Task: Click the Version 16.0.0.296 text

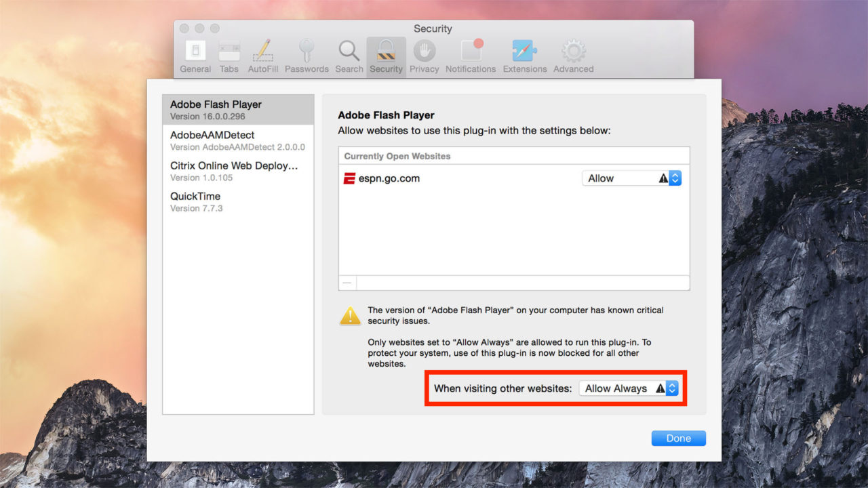Action: pos(206,117)
